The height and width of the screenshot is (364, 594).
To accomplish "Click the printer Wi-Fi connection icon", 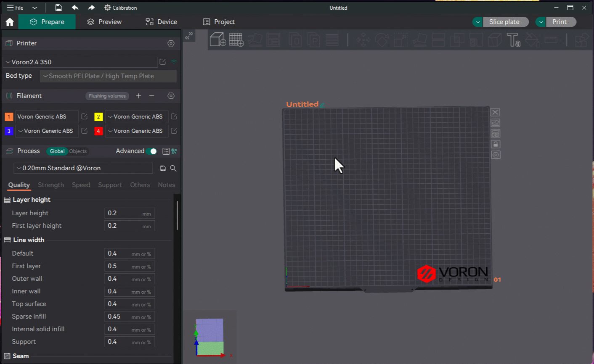I will pyautogui.click(x=174, y=62).
